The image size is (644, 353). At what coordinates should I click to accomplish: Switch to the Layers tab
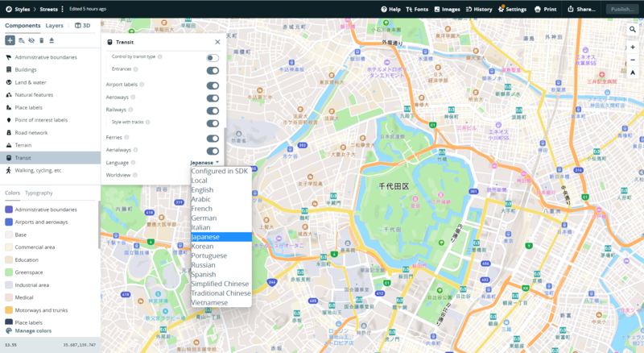tap(54, 26)
